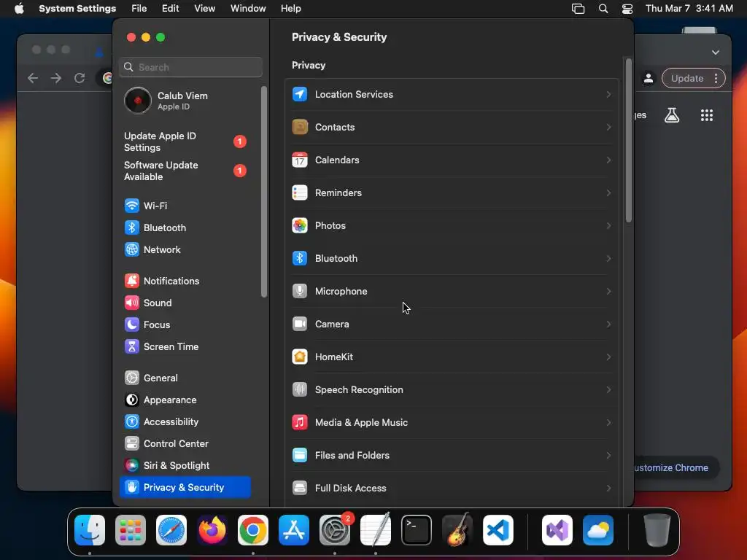Open the Help menu
The width and height of the screenshot is (747, 560).
(x=290, y=9)
